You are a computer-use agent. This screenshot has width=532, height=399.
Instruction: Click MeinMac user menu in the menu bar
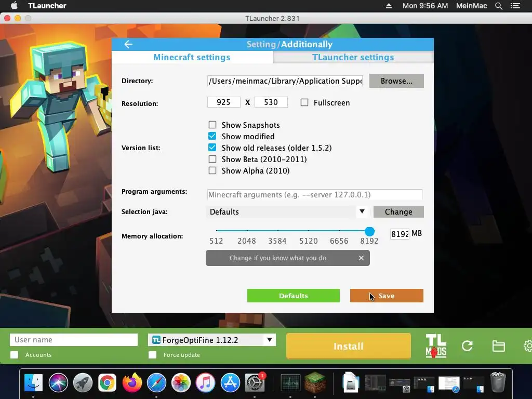pos(471,6)
